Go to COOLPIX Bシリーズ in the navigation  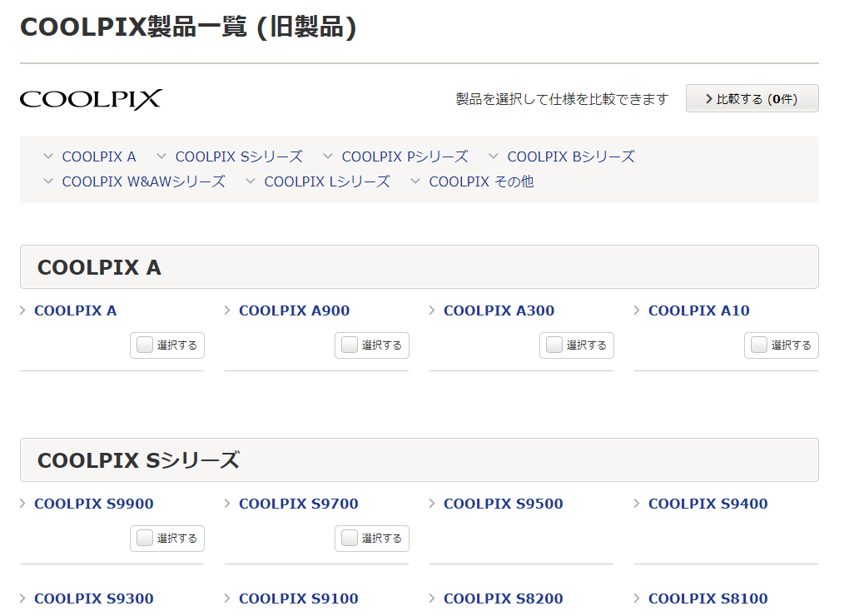[570, 156]
